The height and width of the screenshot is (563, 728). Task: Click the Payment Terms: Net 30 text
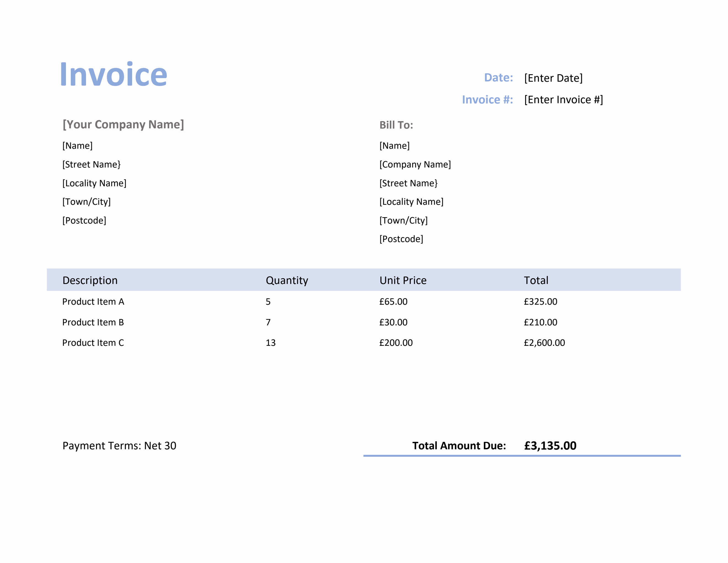[x=119, y=446]
